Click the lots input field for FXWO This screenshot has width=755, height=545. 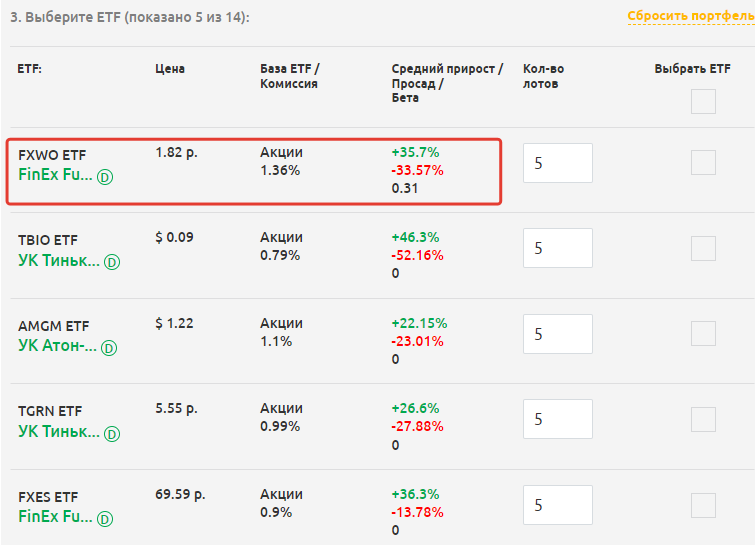[557, 163]
